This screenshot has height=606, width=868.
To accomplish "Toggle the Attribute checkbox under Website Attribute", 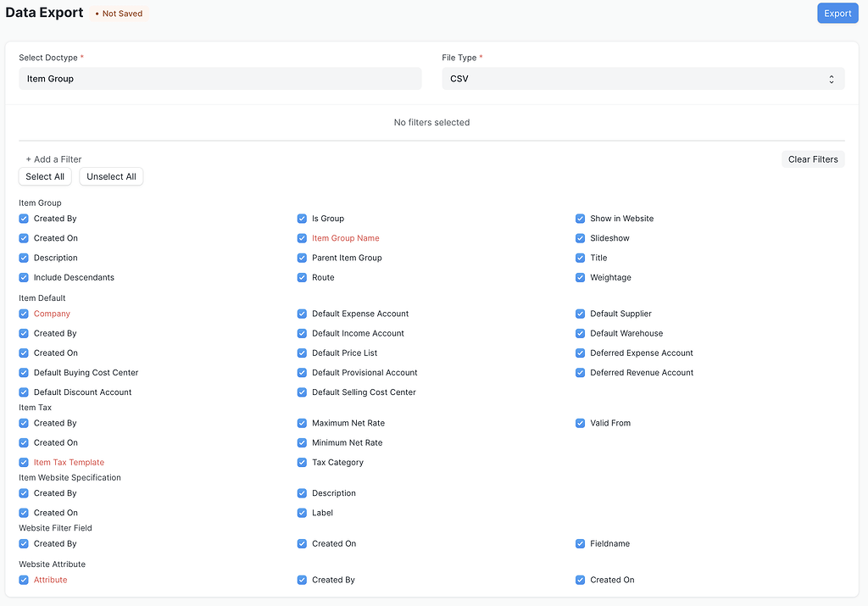I will coord(23,580).
